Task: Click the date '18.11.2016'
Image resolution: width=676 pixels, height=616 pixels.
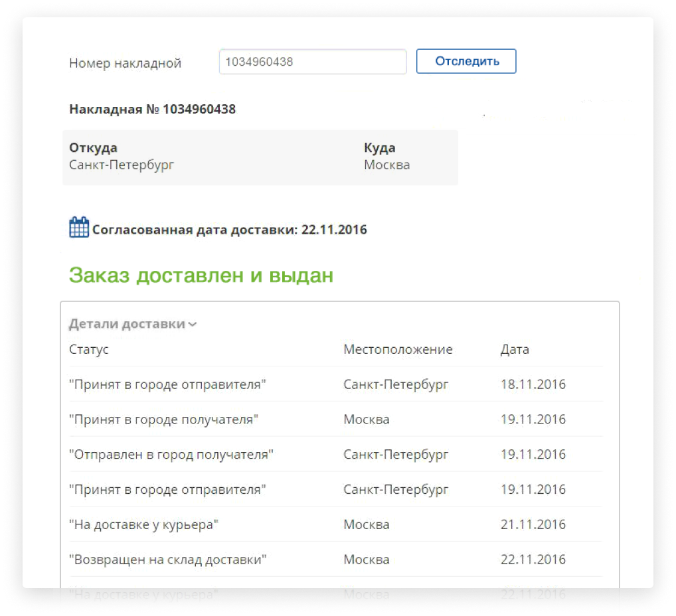Action: (533, 384)
